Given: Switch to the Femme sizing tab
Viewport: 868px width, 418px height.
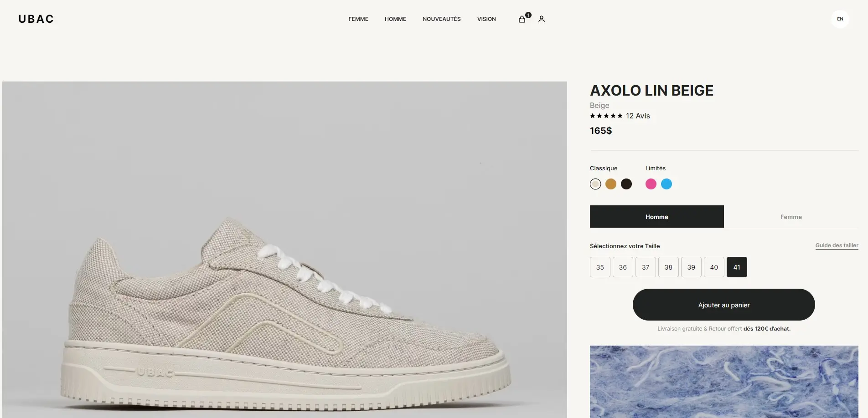Looking at the screenshot, I should pos(791,217).
